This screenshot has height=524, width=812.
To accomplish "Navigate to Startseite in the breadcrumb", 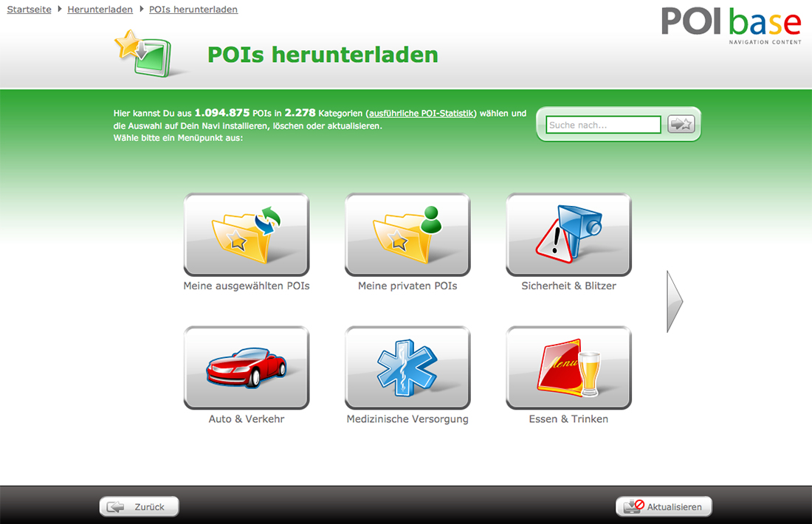I will (x=29, y=10).
